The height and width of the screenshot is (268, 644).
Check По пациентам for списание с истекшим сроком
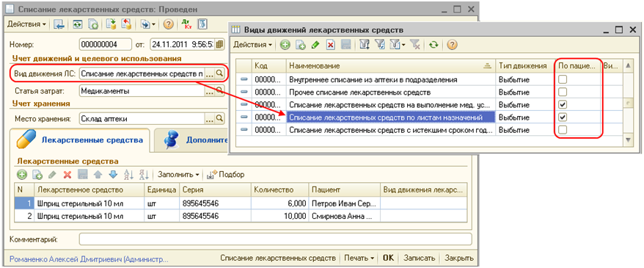click(563, 130)
